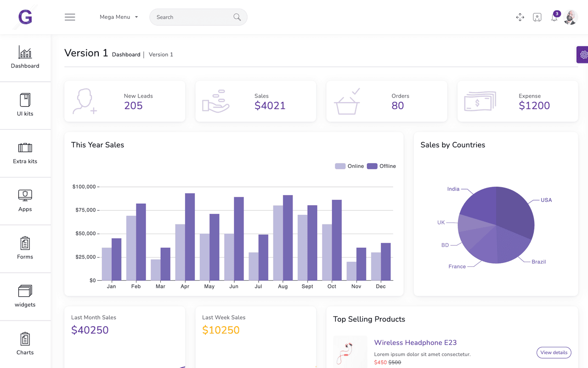
Task: Open Charts in the sidebar
Action: [25, 344]
